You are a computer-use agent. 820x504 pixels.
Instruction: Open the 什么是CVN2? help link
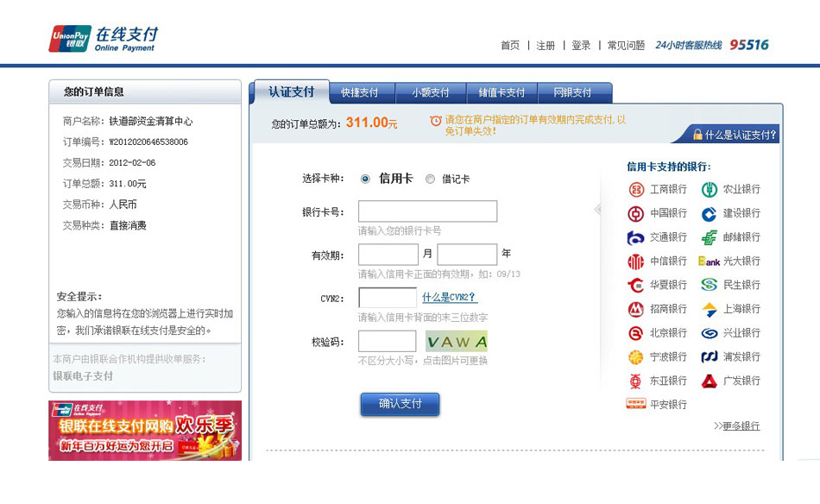tap(449, 298)
